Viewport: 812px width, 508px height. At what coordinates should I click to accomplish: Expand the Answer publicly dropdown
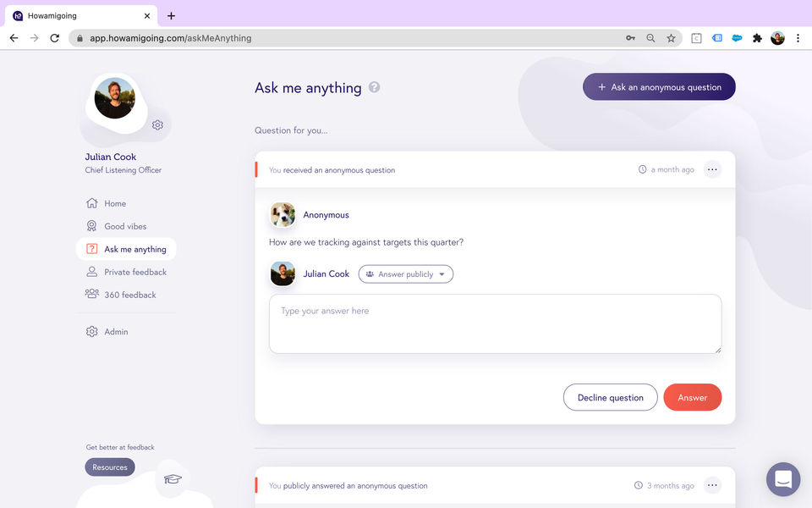[x=405, y=274]
